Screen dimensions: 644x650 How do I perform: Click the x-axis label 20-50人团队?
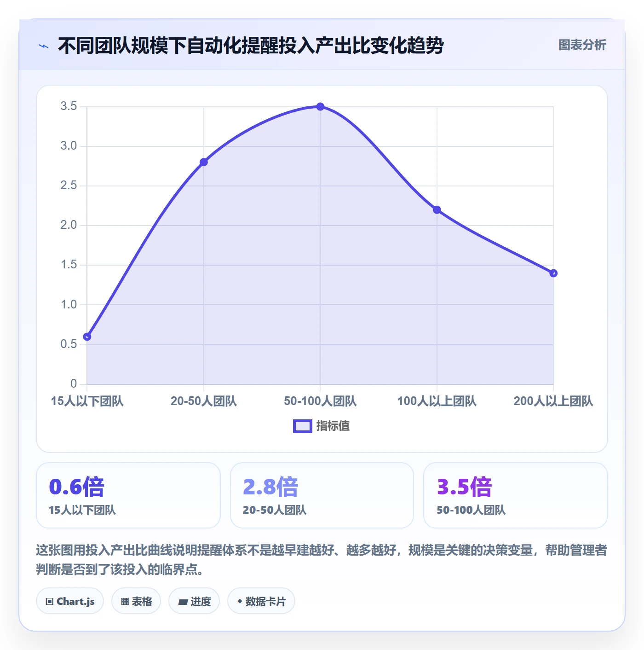pyautogui.click(x=204, y=401)
